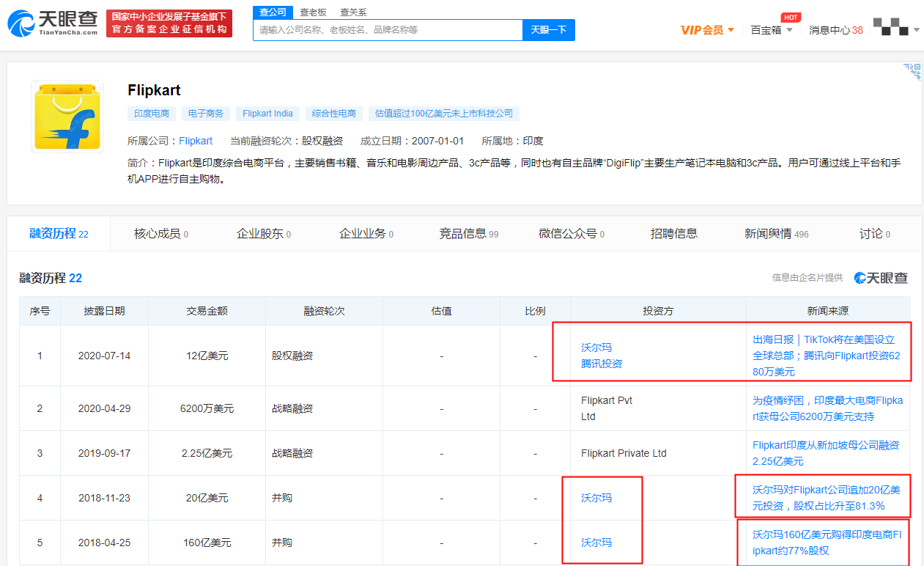Select the 企业业务 tab

366,234
